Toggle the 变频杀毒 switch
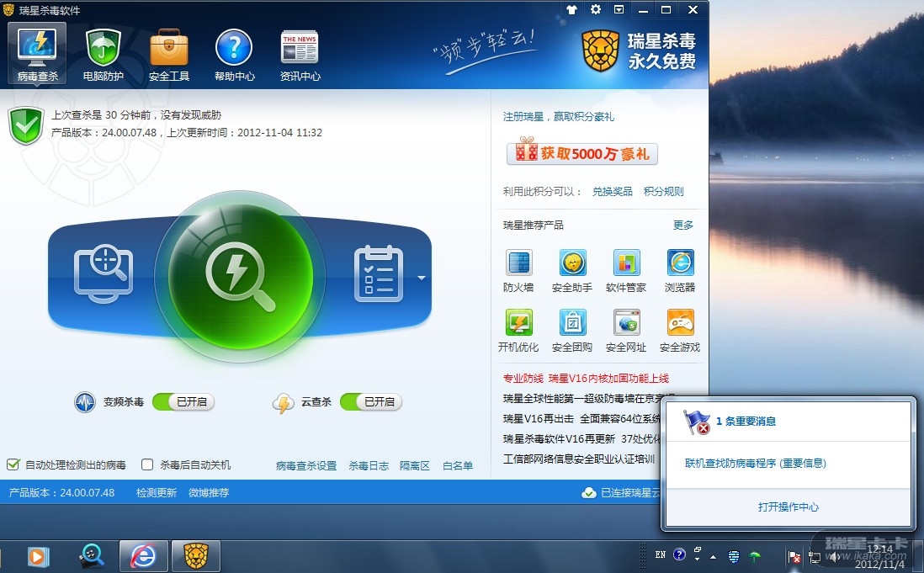 (x=183, y=401)
